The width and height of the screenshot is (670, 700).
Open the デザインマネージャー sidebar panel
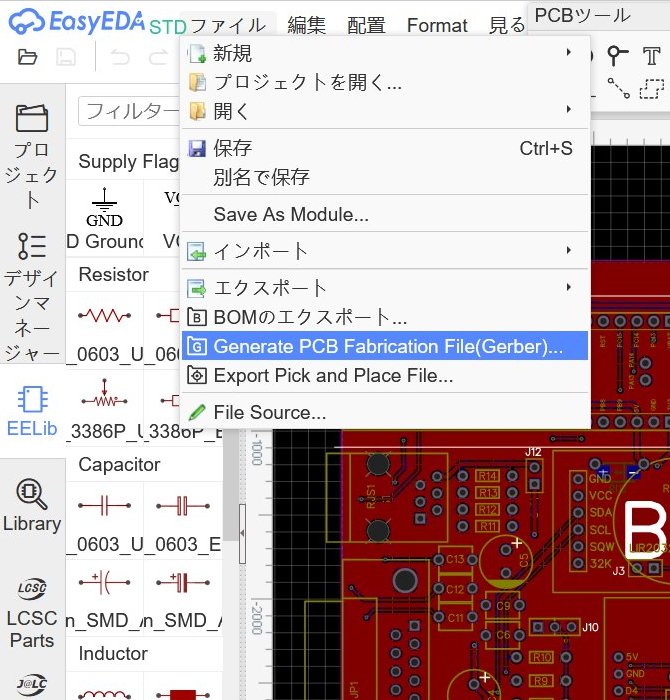coord(32,296)
